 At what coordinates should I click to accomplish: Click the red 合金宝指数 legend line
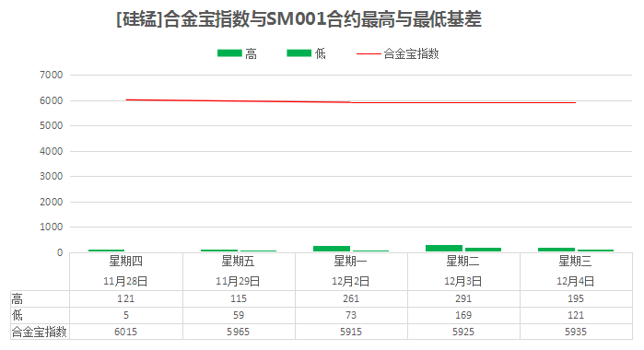pos(369,53)
